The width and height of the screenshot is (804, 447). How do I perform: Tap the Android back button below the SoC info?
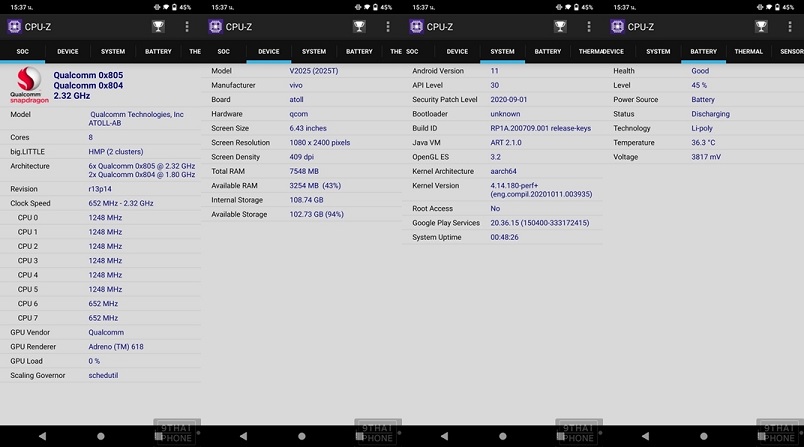42,436
